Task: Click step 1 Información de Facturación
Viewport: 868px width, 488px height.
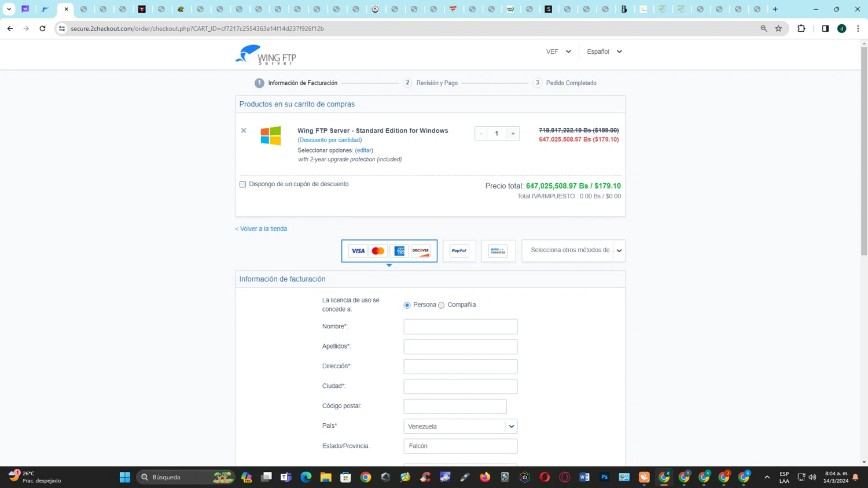Action: pyautogui.click(x=296, y=83)
